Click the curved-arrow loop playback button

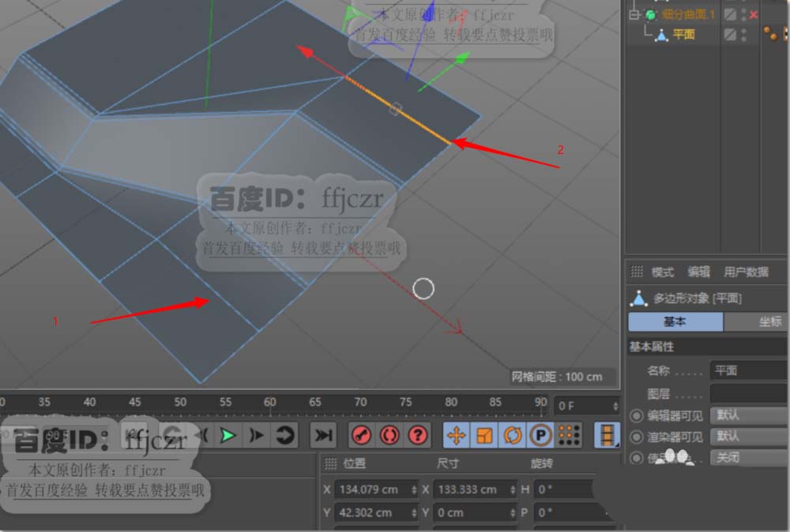coord(285,436)
